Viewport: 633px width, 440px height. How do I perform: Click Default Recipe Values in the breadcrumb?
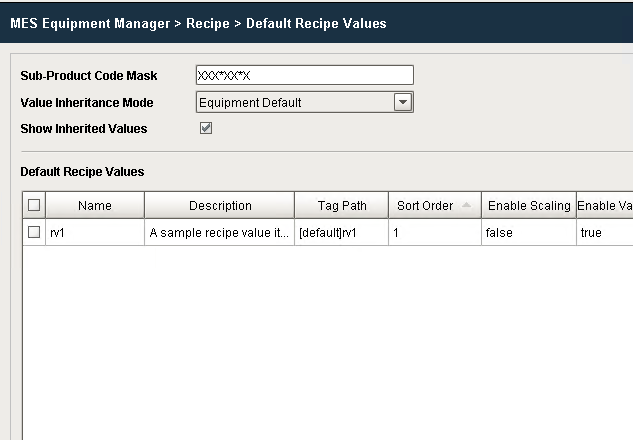click(316, 23)
